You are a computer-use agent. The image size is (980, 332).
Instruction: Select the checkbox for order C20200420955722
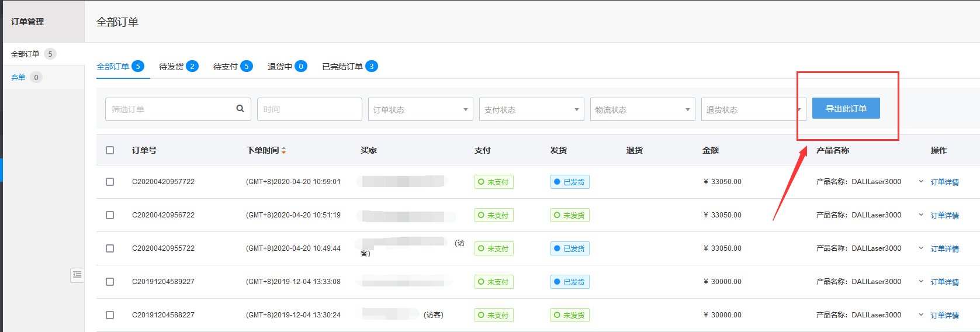(110, 248)
